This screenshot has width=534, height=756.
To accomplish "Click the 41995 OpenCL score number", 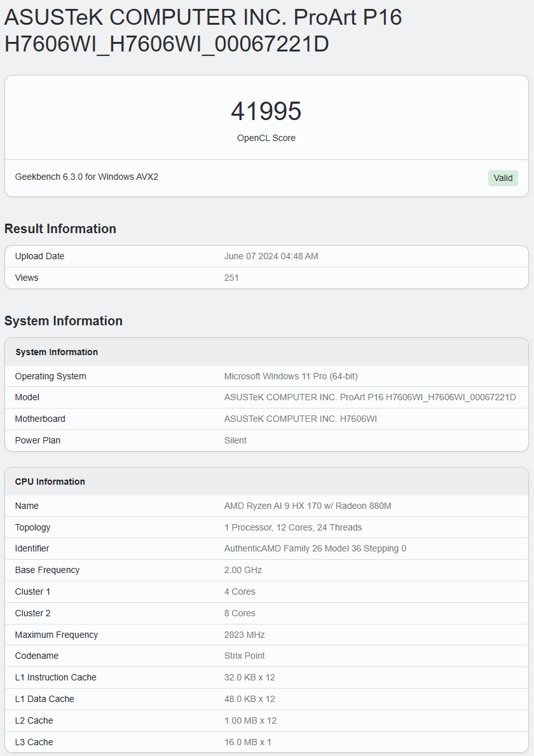I will click(266, 111).
